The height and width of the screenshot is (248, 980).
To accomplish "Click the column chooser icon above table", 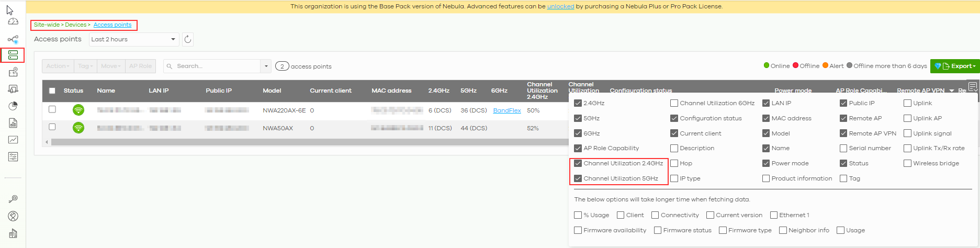I will point(972,86).
